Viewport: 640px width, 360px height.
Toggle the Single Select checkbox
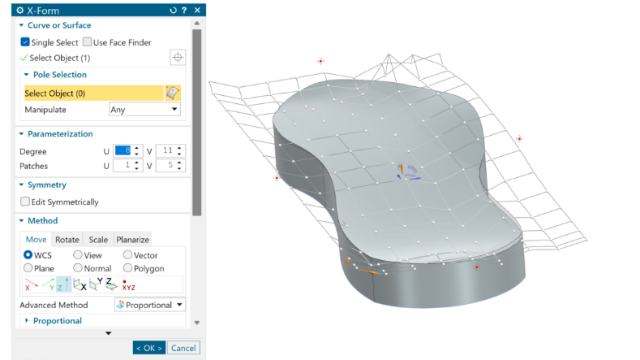[25, 42]
